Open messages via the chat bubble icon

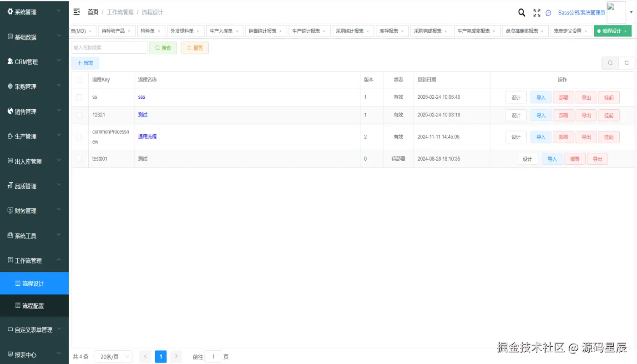[x=549, y=13]
